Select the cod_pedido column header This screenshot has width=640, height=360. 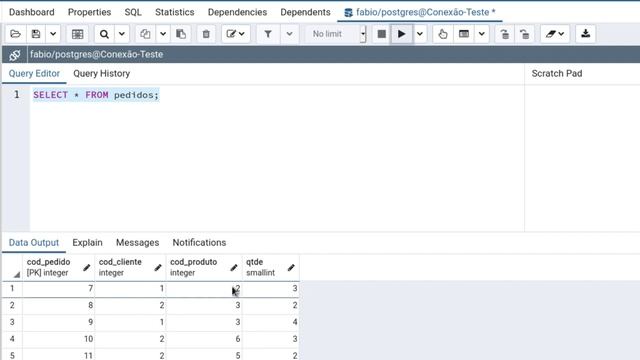(59, 268)
